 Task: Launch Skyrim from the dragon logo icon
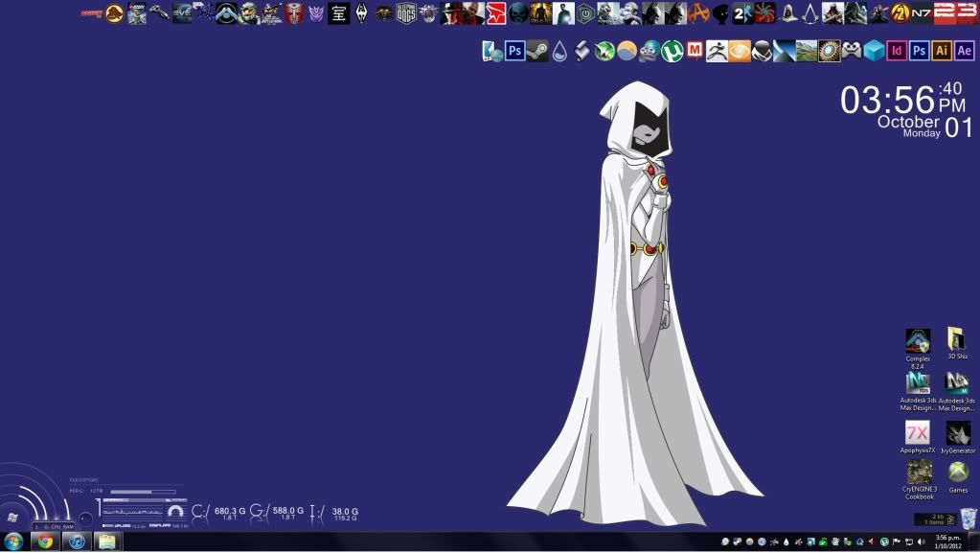(x=361, y=13)
